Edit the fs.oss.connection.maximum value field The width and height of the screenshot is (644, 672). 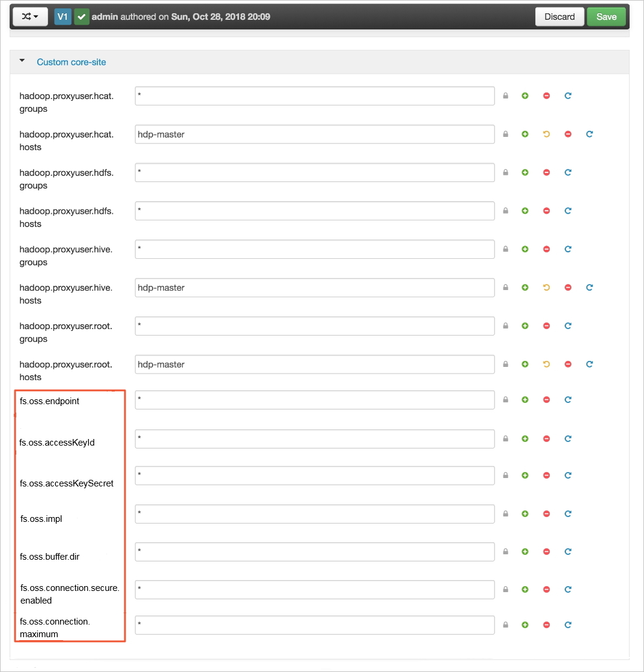315,625
